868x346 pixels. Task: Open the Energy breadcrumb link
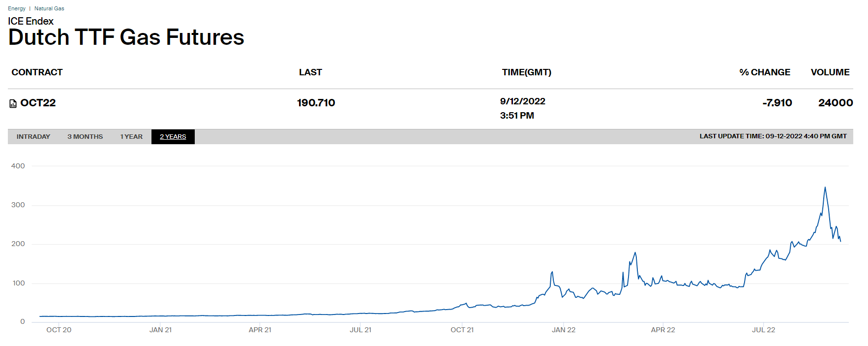(17, 8)
